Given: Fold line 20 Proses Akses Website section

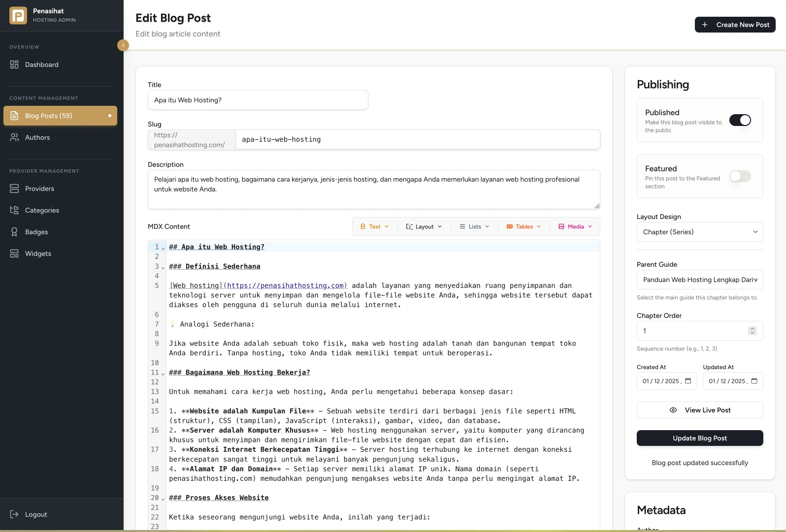Looking at the screenshot, I should coord(163,499).
